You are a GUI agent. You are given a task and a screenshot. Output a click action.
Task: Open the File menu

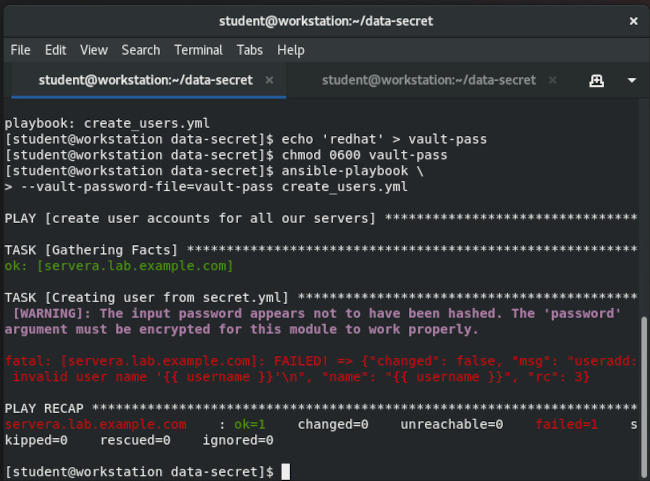point(20,50)
